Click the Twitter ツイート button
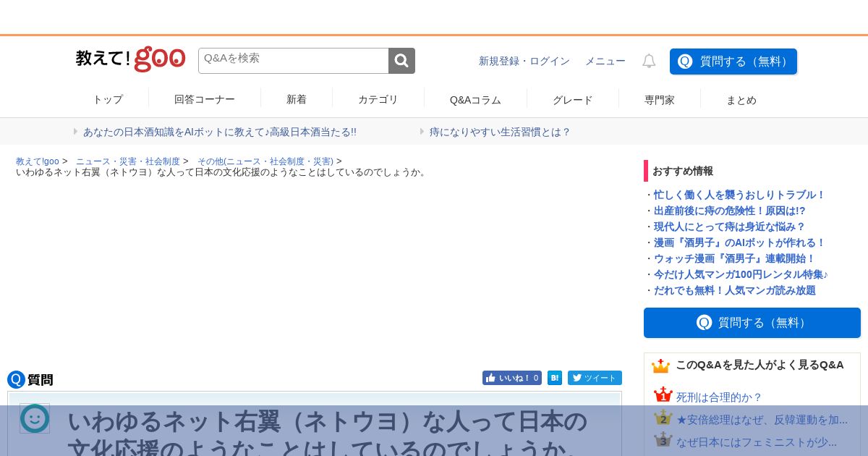Image resolution: width=868 pixels, height=456 pixels. point(595,378)
